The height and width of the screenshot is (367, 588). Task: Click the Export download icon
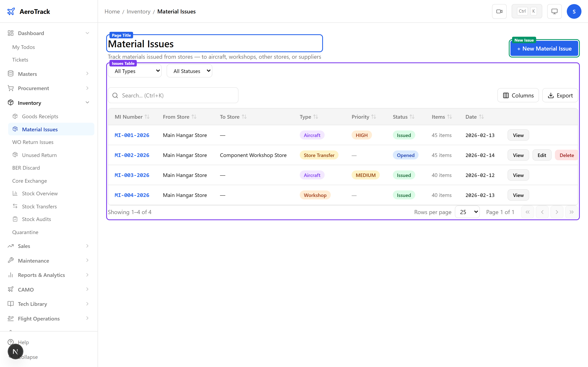coord(550,95)
